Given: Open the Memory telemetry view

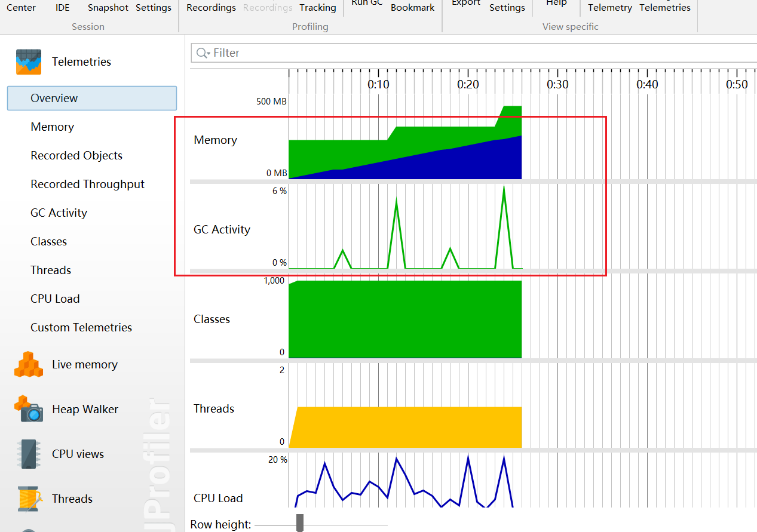Looking at the screenshot, I should (53, 127).
